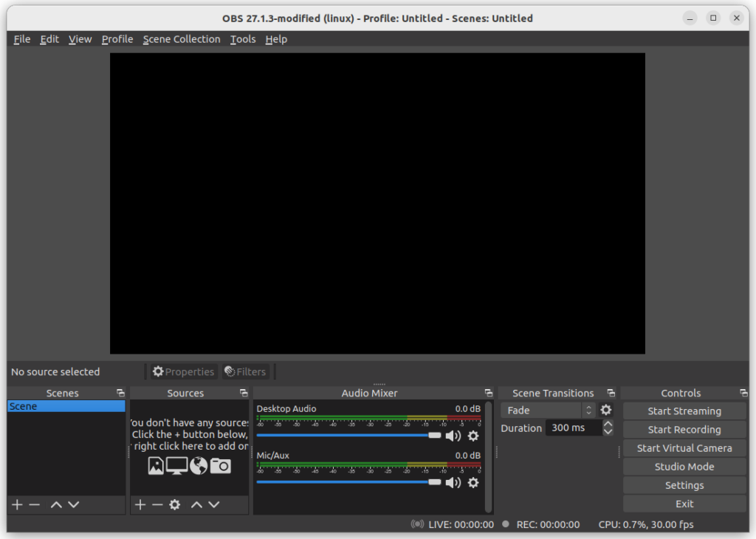Viewport: 756px width, 539px height.
Task: Open the Tools menu
Action: point(243,39)
